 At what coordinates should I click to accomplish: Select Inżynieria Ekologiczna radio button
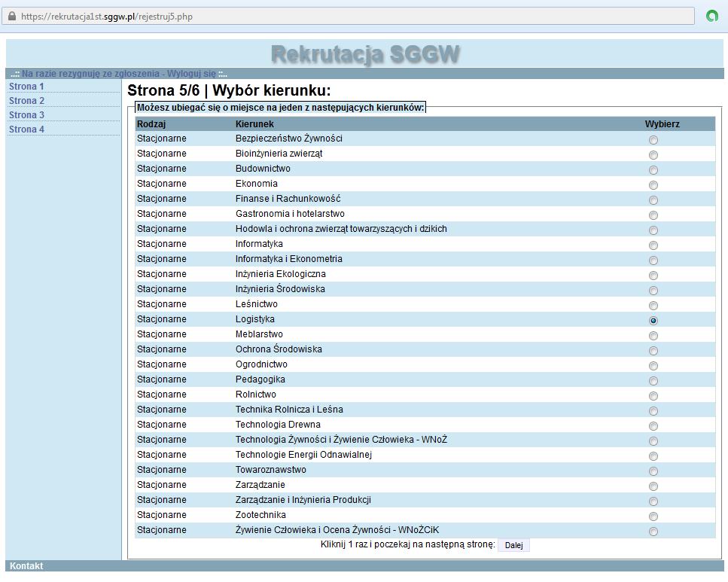click(x=653, y=276)
